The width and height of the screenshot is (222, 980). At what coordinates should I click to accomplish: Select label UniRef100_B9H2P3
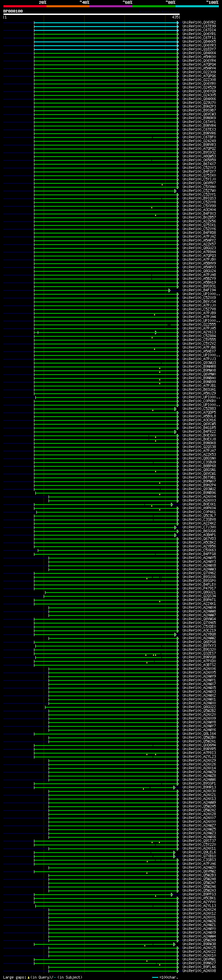tap(199, 106)
